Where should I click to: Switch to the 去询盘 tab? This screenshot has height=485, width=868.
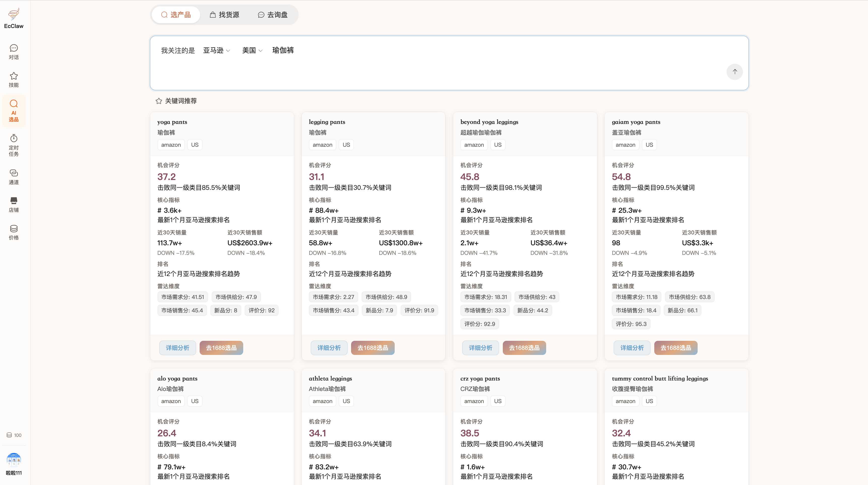point(272,14)
